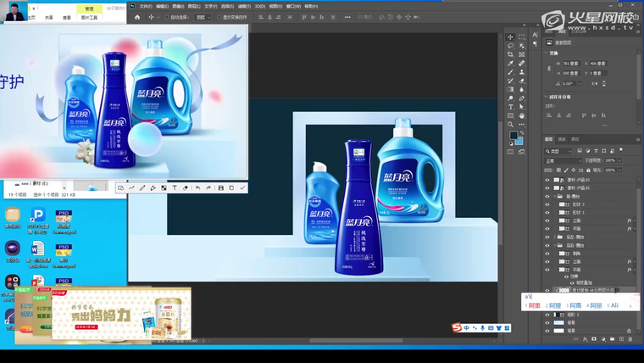Enable the 显示变换控件 checkbox
The image size is (644, 363).
219,17
